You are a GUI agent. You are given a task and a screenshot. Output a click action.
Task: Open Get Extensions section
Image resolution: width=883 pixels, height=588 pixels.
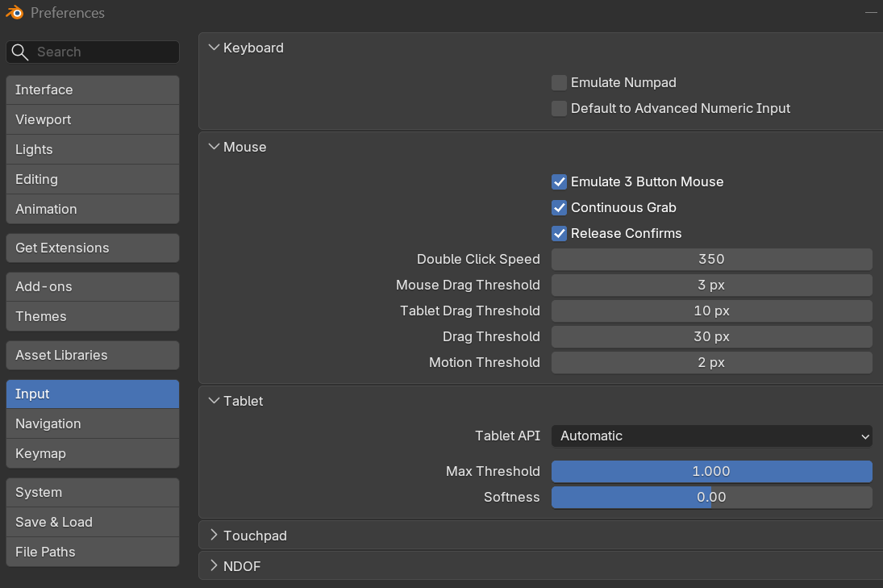pos(93,248)
